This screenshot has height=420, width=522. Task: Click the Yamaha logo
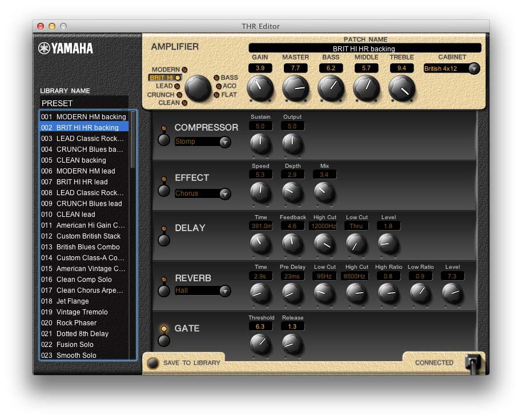65,48
